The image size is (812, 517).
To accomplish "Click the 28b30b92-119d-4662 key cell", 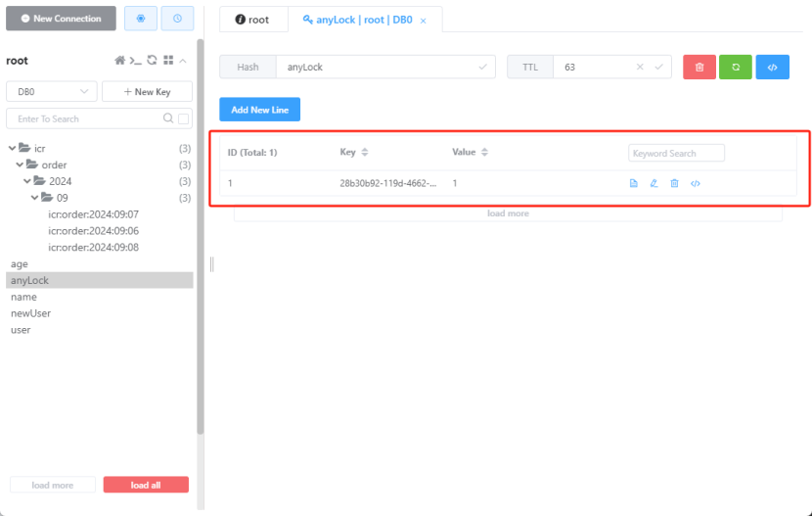I will pos(387,183).
